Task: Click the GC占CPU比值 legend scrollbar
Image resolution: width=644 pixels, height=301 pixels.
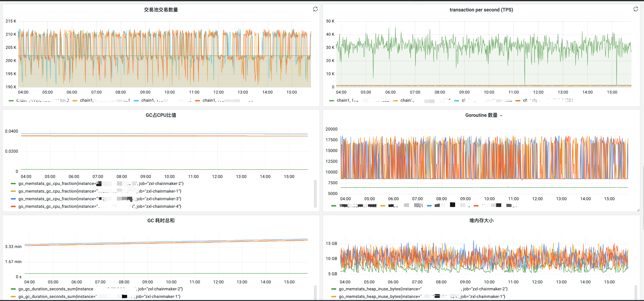Action: coord(315,193)
